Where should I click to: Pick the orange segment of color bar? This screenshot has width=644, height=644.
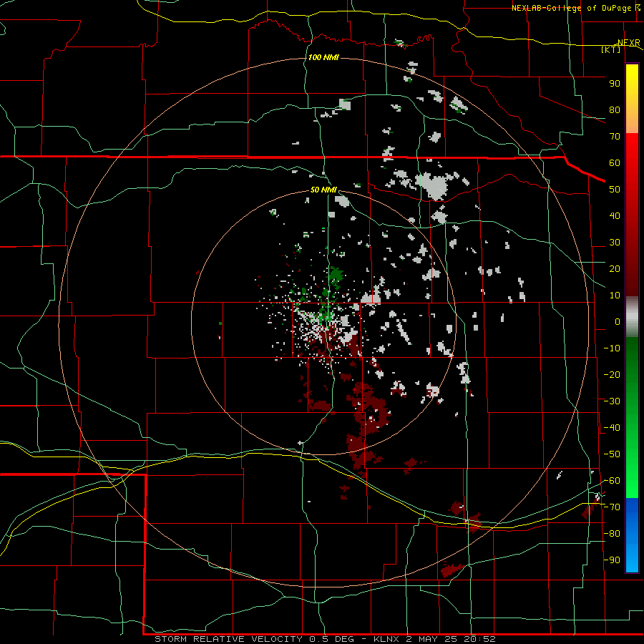[632, 122]
